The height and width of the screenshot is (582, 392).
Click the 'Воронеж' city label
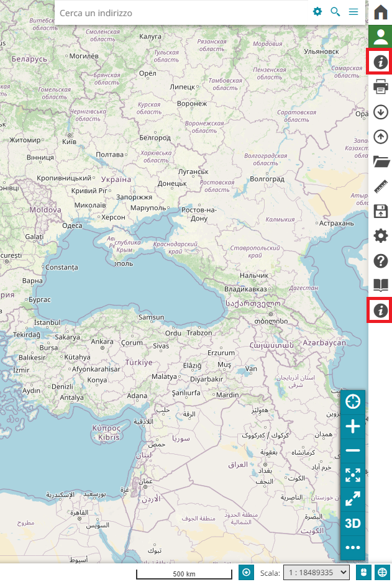192,104
